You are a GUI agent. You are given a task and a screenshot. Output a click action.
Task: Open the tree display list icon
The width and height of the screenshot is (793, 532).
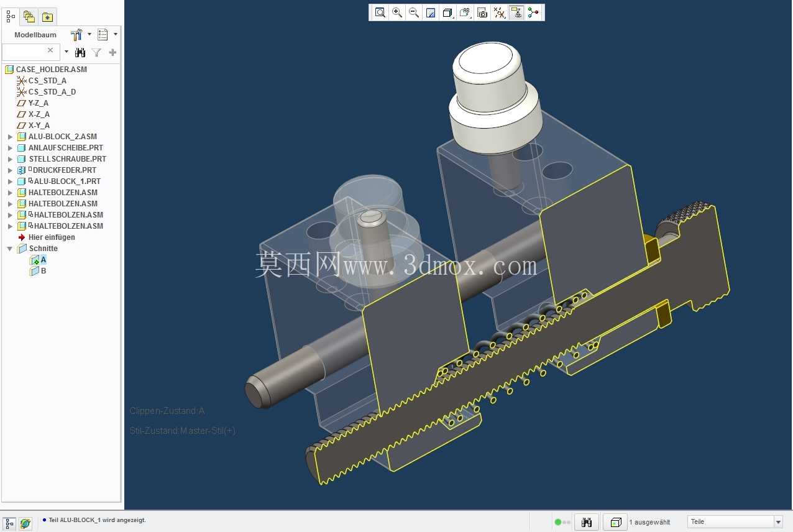click(103, 35)
